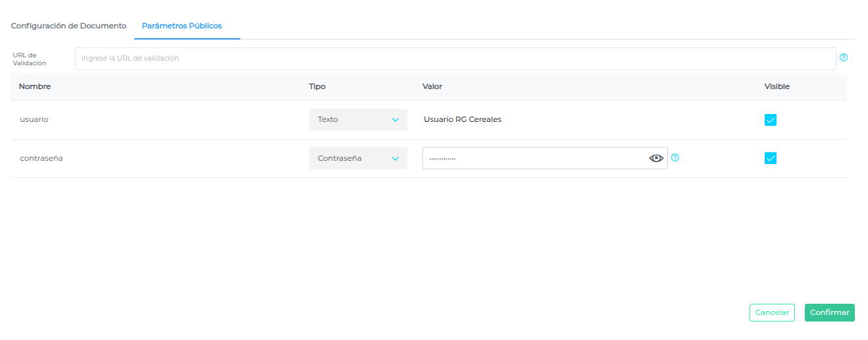Select the contraseña parameter name cell
Image resolution: width=868 pixels, height=340 pixels.
coord(41,158)
